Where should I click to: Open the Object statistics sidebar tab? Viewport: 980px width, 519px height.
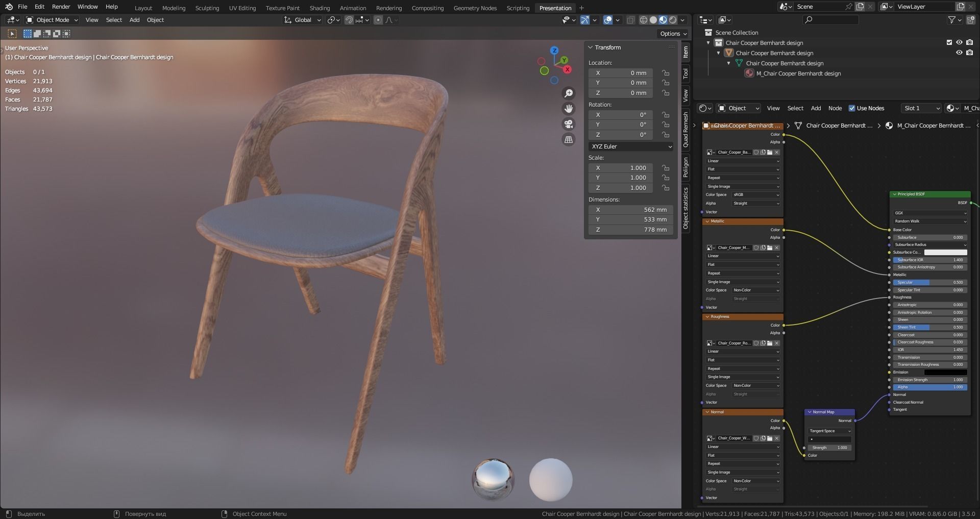click(685, 208)
